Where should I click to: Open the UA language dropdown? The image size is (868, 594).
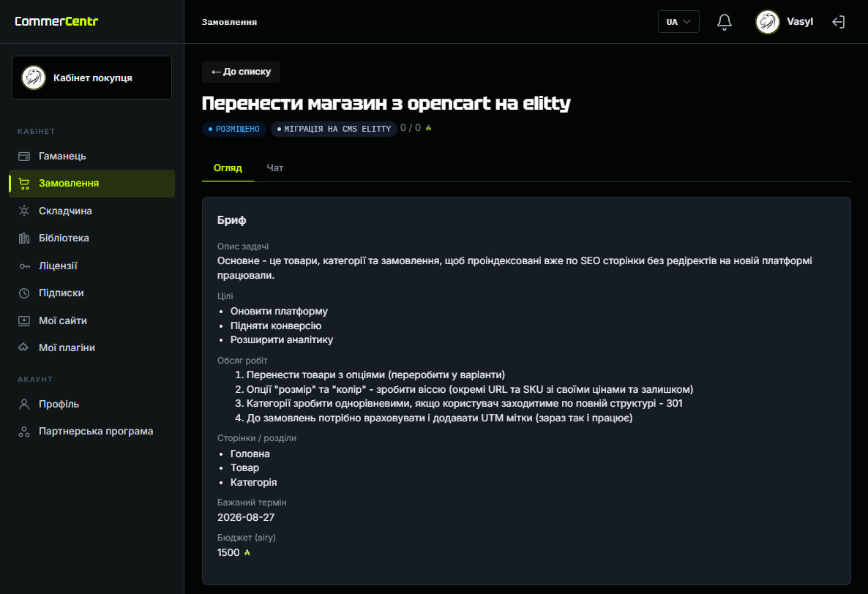tap(678, 21)
